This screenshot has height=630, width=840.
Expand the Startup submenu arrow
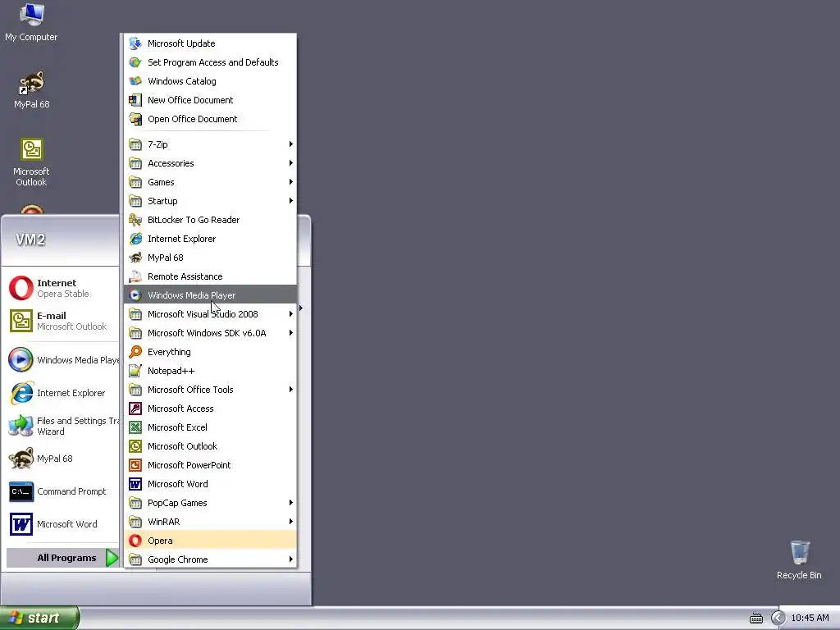(x=291, y=201)
